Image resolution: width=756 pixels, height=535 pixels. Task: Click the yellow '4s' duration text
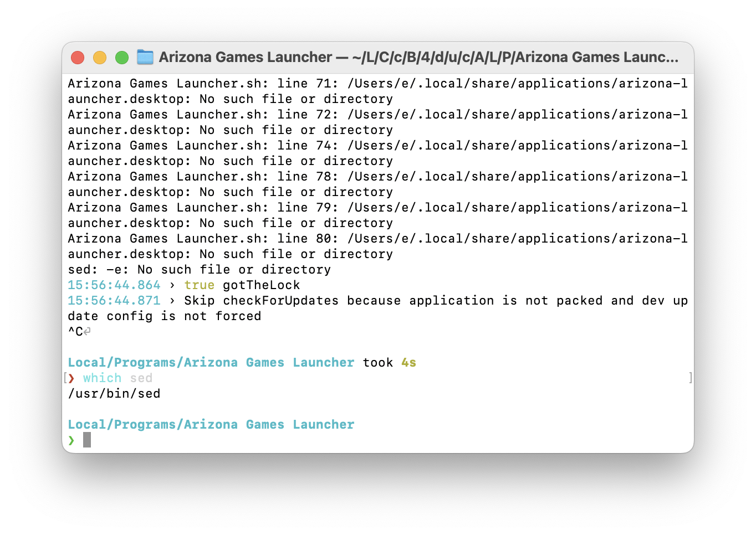click(408, 363)
